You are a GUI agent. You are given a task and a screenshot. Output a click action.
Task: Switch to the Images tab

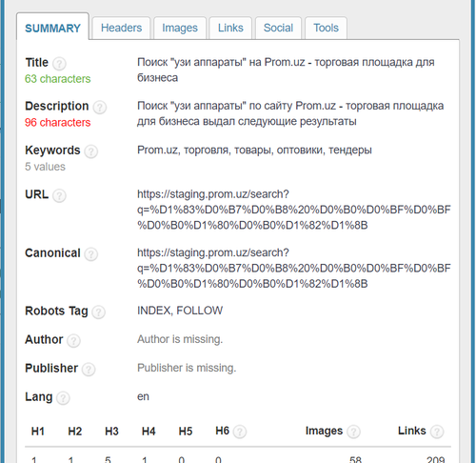point(180,28)
